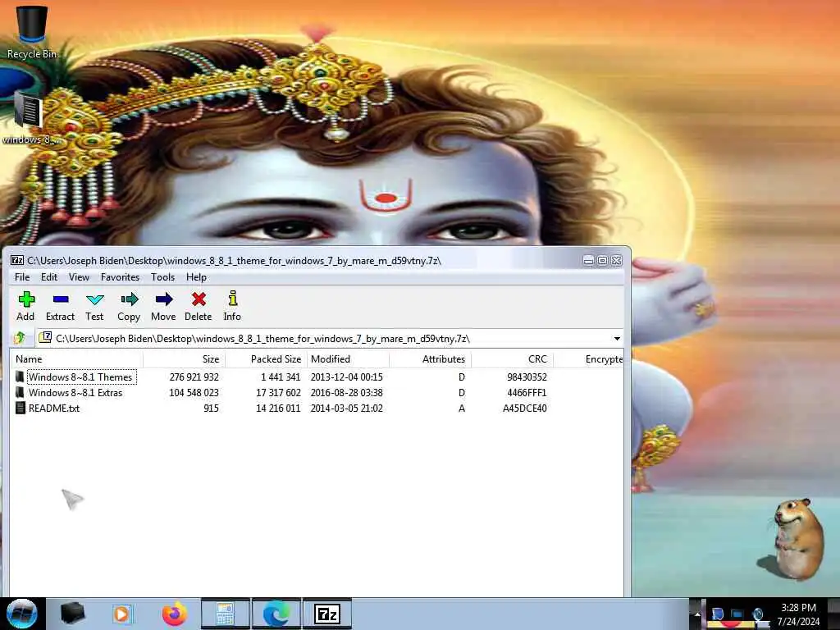The height and width of the screenshot is (630, 840).
Task: Open the Edit menu
Action: (x=48, y=277)
